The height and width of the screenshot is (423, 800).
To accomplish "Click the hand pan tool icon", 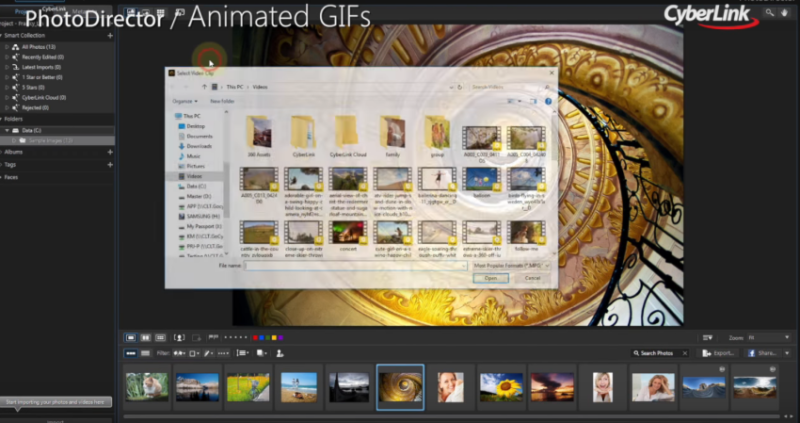I will click(x=785, y=13).
